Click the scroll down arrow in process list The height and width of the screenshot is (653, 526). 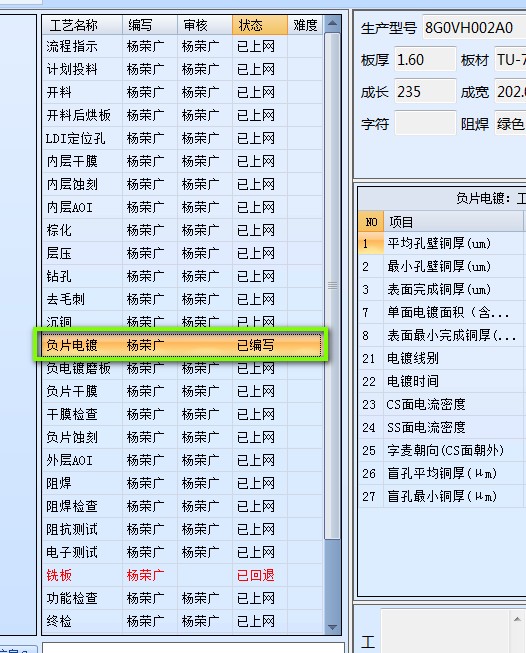pos(332,627)
